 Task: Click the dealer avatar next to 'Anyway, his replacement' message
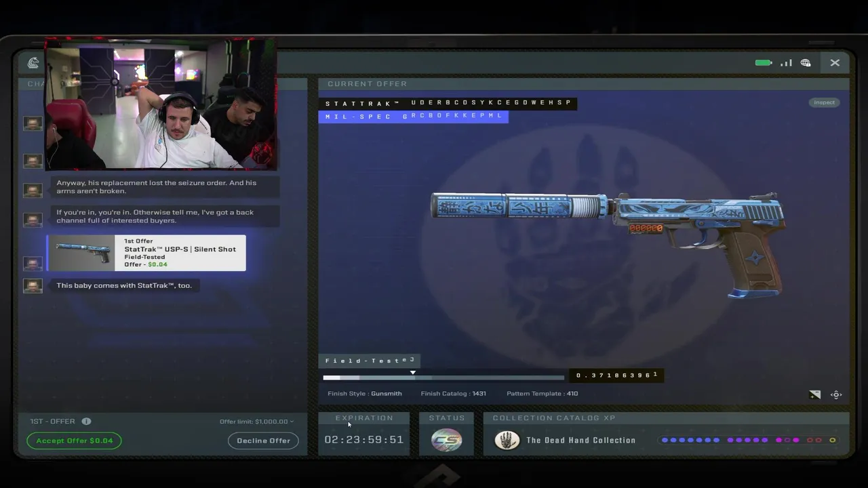pos(33,190)
